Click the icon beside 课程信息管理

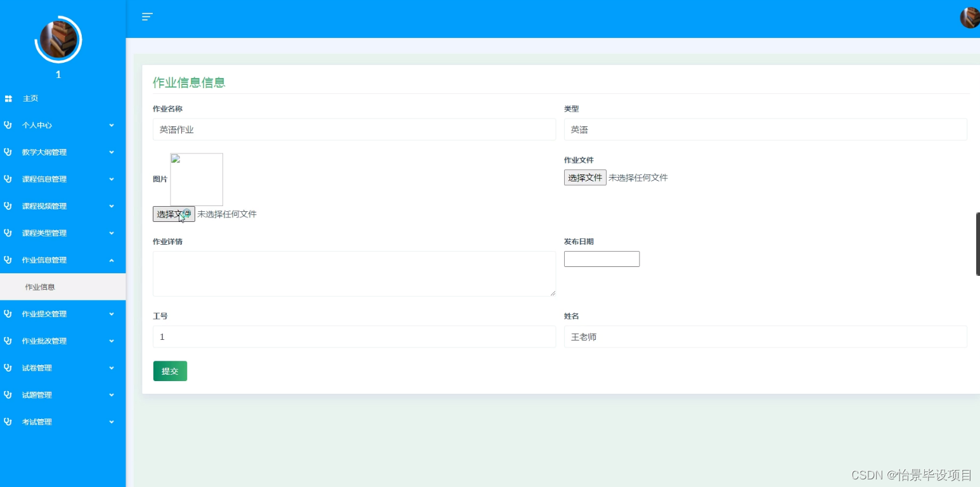click(8, 179)
